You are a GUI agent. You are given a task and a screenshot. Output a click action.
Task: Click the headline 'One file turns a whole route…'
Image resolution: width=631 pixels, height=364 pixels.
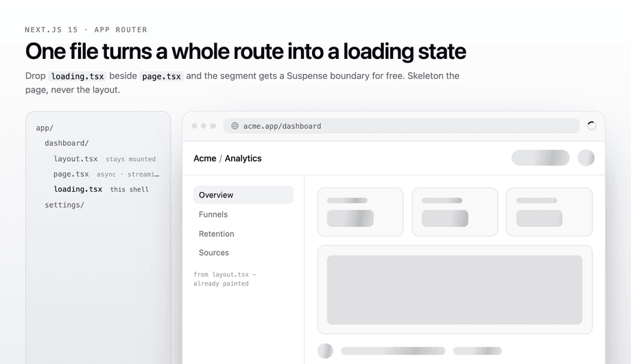[246, 51]
